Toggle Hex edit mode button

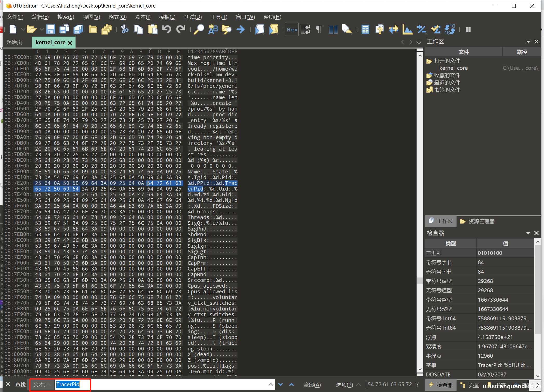click(x=292, y=29)
